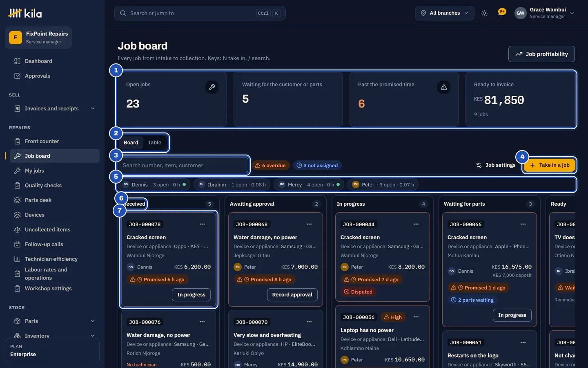Click the Kila logo

coord(25,13)
